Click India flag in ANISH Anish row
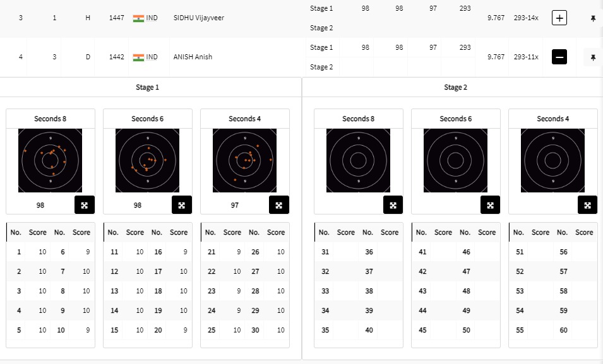This screenshot has width=603, height=364. tap(138, 57)
